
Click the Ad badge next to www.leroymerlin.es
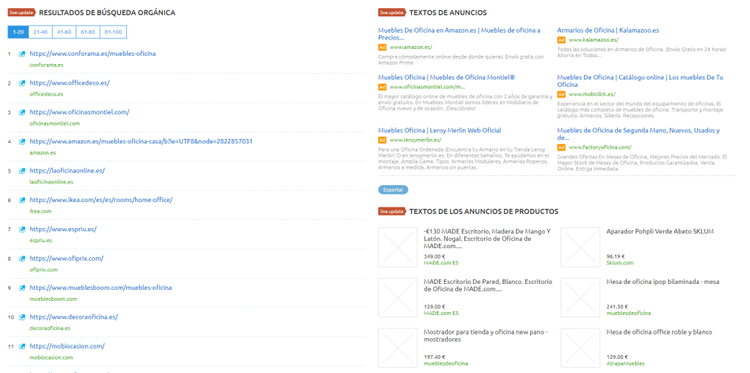(x=382, y=140)
